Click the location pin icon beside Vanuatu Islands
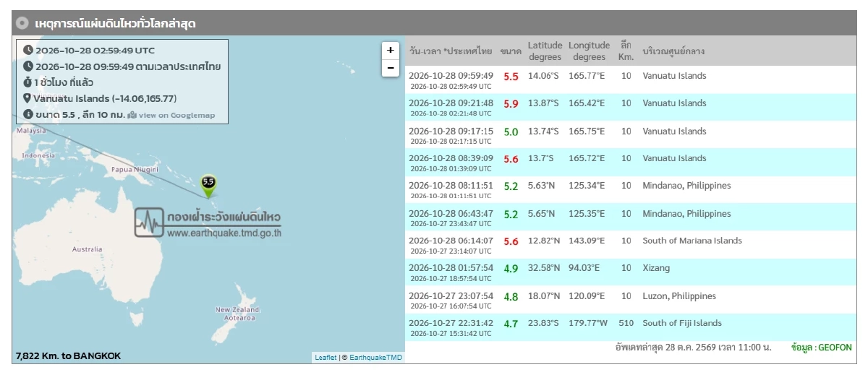Viewport: 868px width, 375px height. (27, 98)
